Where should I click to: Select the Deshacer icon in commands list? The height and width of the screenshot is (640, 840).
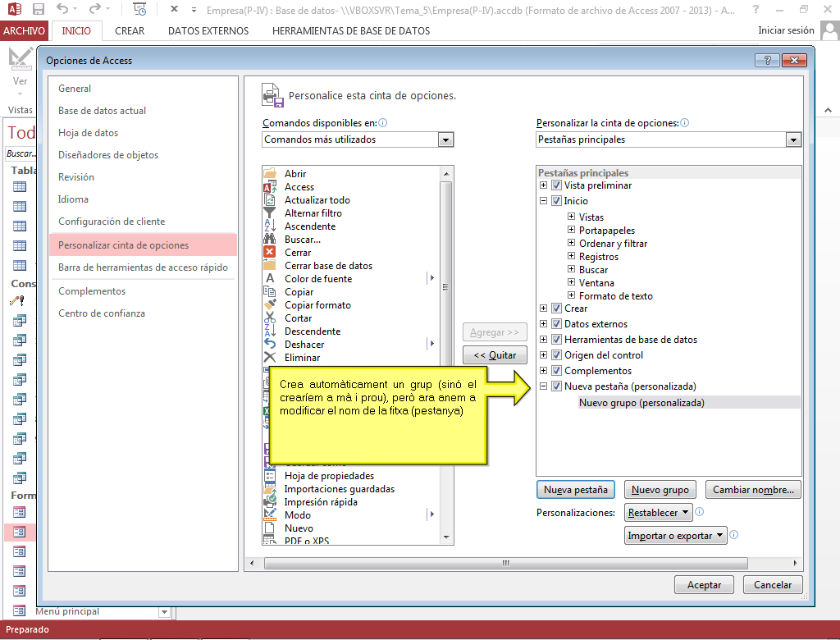(269, 344)
